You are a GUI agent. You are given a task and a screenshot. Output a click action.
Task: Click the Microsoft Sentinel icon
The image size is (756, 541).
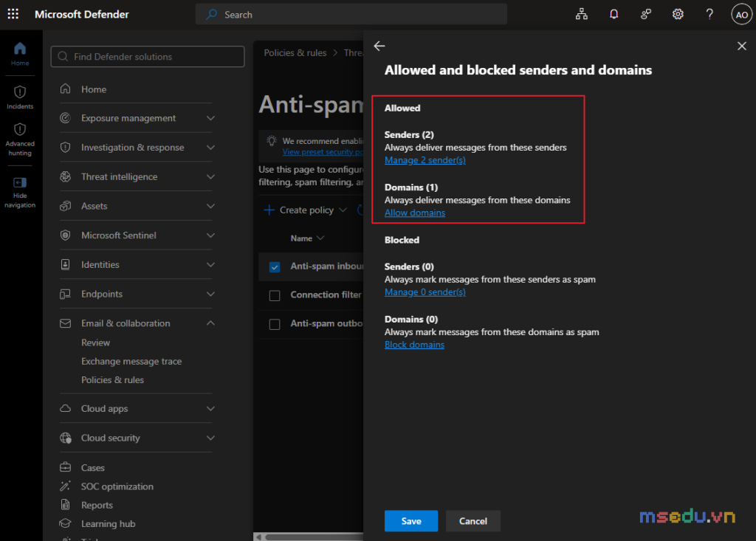65,235
